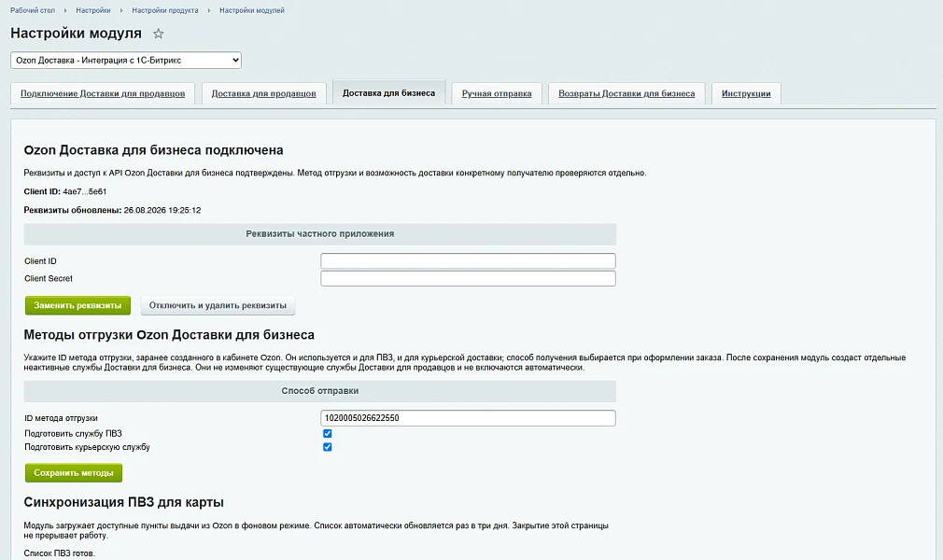
Task: Click heading Методы отгрузки Ozon Доставки для бизнеса
Action: [x=169, y=334]
